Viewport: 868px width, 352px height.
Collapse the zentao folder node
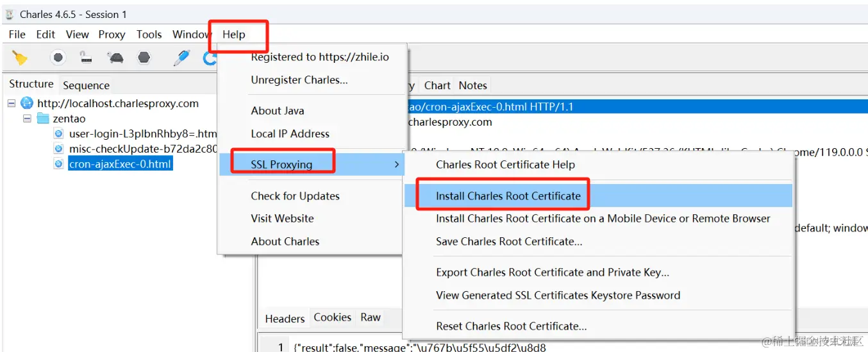coord(27,119)
